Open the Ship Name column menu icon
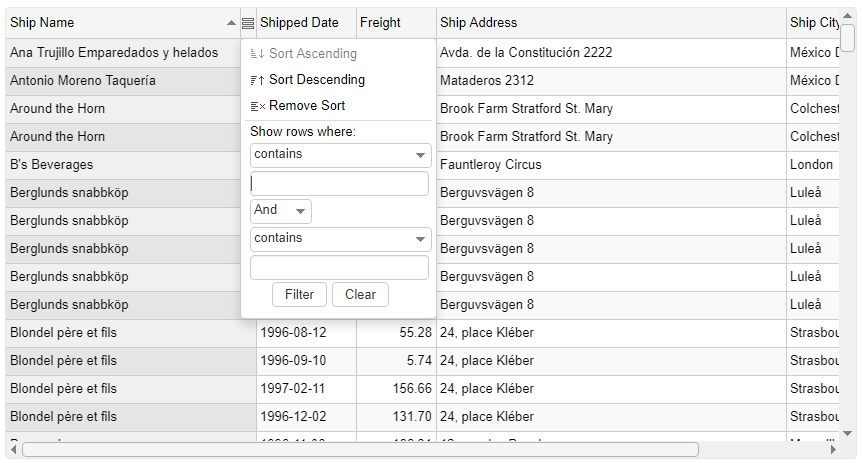Image resolution: width=862 pixels, height=463 pixels. [248, 23]
